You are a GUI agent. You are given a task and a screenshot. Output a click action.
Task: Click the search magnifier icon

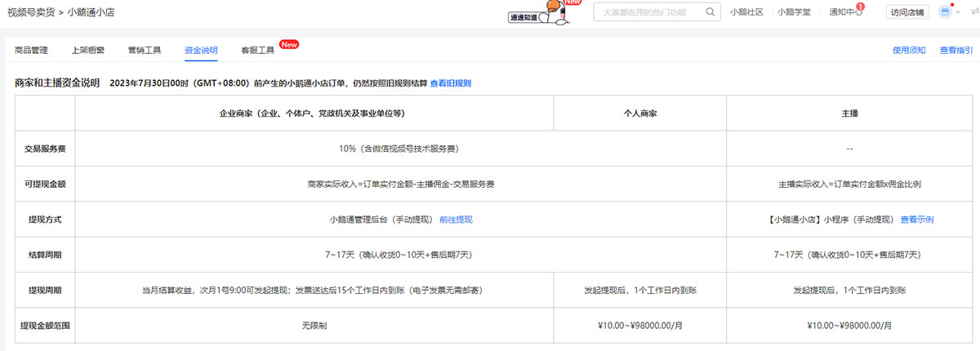coord(710,12)
